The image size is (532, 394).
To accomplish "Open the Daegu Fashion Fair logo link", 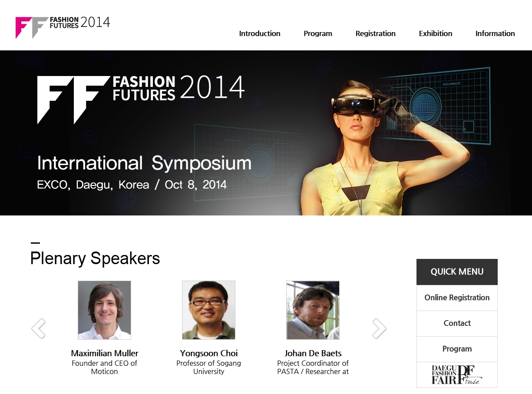I will click(457, 375).
